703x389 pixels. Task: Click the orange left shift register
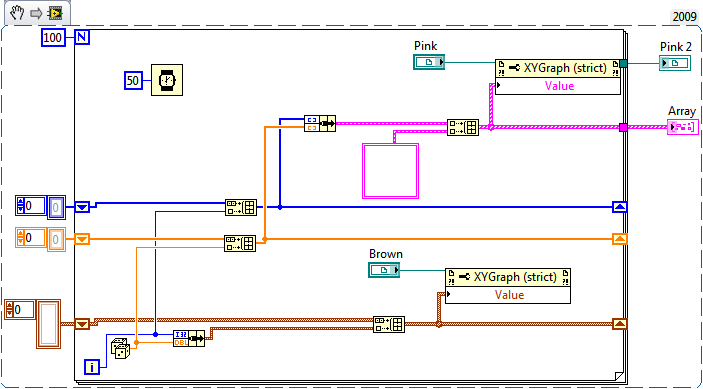[x=82, y=239]
